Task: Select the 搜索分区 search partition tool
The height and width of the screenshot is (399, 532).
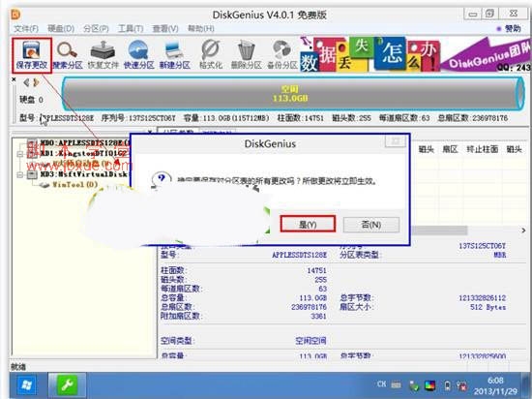Action: point(68,55)
